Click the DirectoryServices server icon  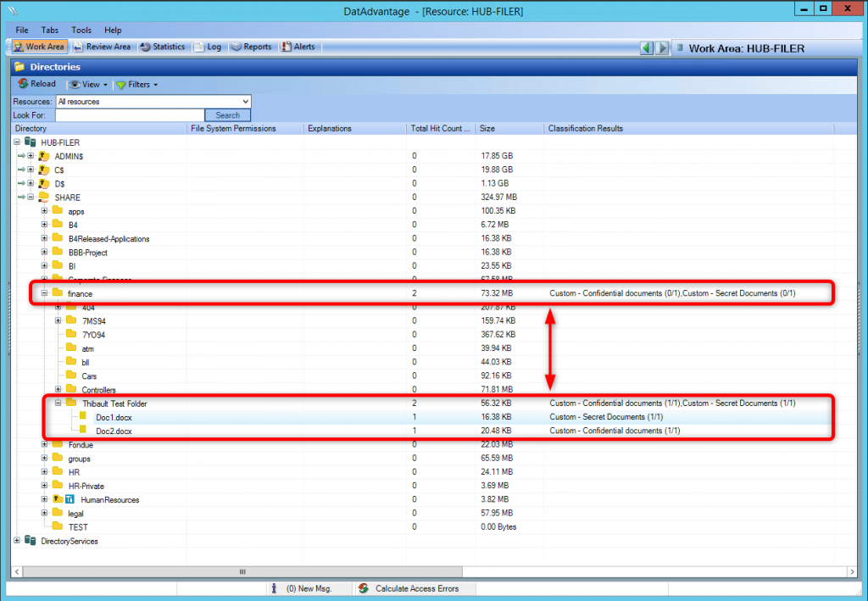point(31,541)
